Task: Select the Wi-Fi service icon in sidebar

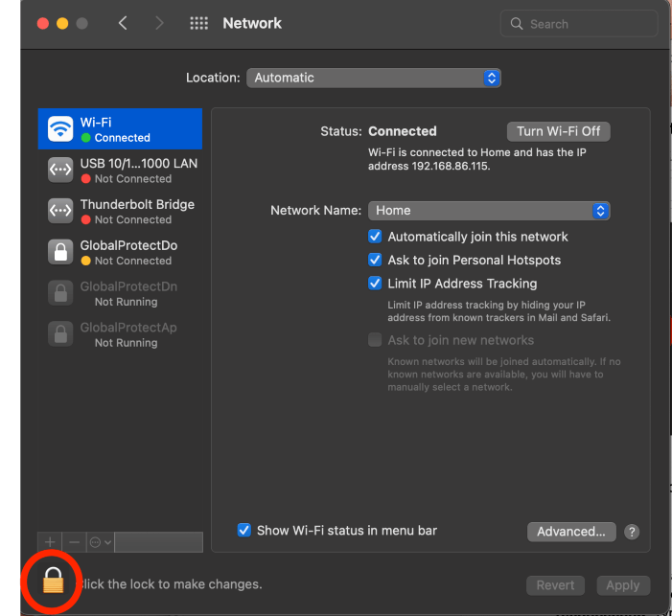Action: (x=60, y=129)
